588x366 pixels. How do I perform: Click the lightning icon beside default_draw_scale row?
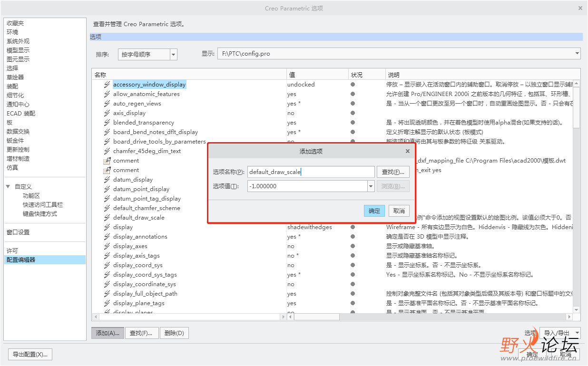(107, 218)
